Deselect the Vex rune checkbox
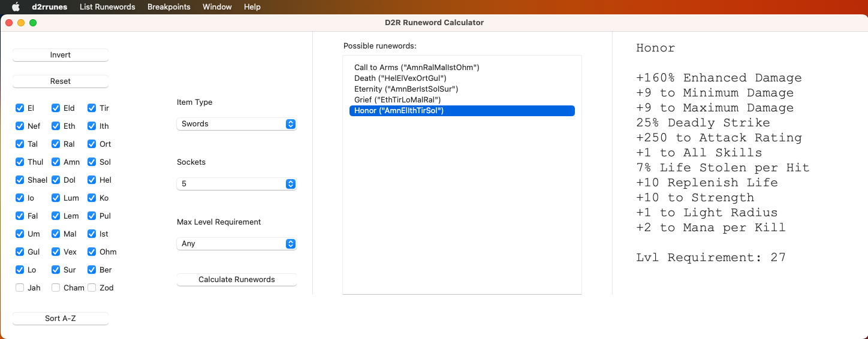This screenshot has height=339, width=868. (x=56, y=252)
